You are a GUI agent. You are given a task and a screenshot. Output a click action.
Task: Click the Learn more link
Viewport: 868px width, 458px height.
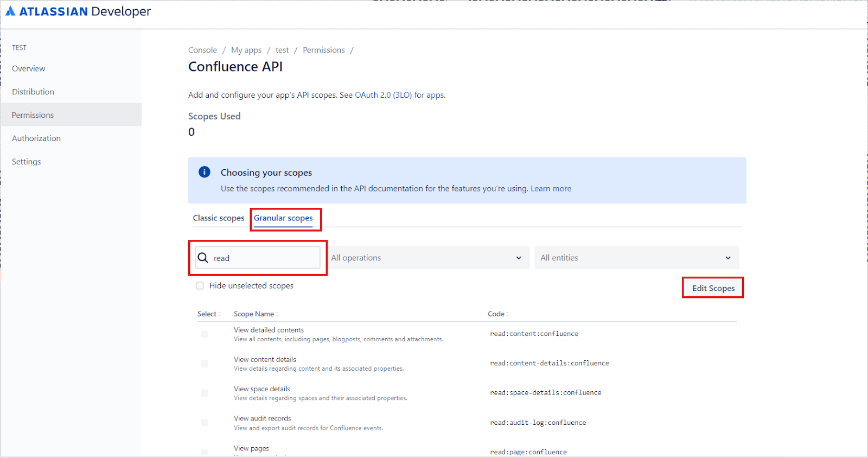point(551,188)
